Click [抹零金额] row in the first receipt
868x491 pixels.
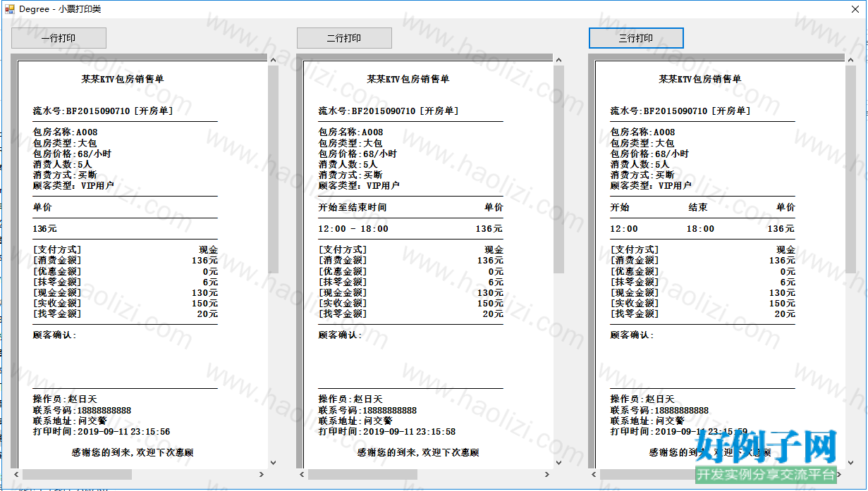[126, 282]
